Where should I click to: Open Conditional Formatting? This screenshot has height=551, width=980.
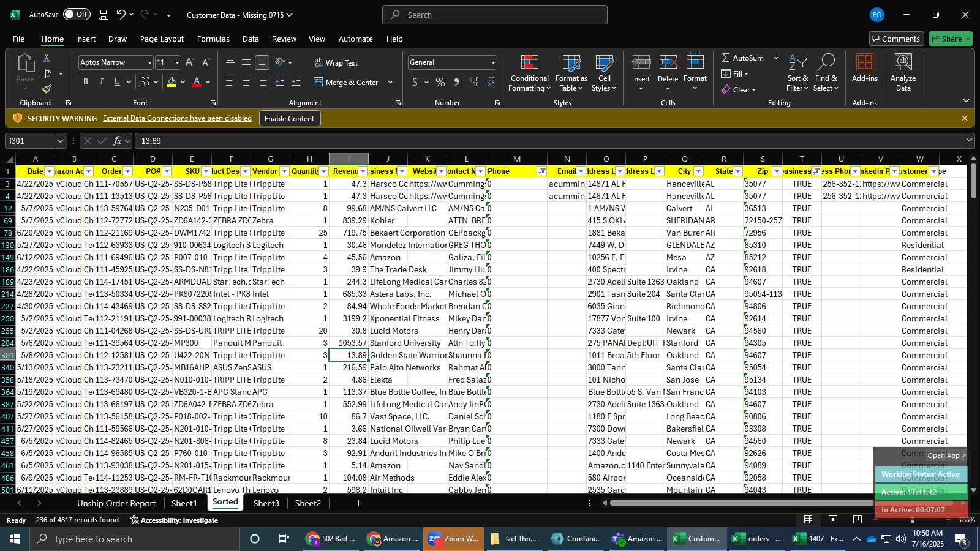(530, 73)
